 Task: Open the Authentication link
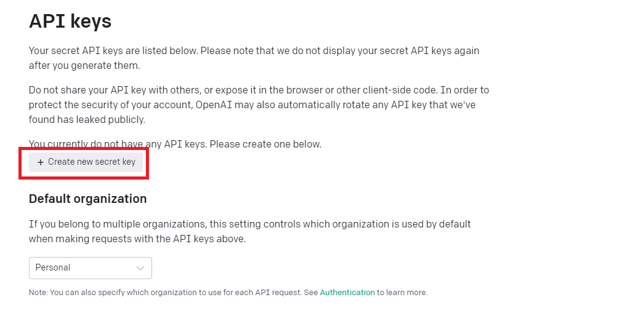[347, 293]
